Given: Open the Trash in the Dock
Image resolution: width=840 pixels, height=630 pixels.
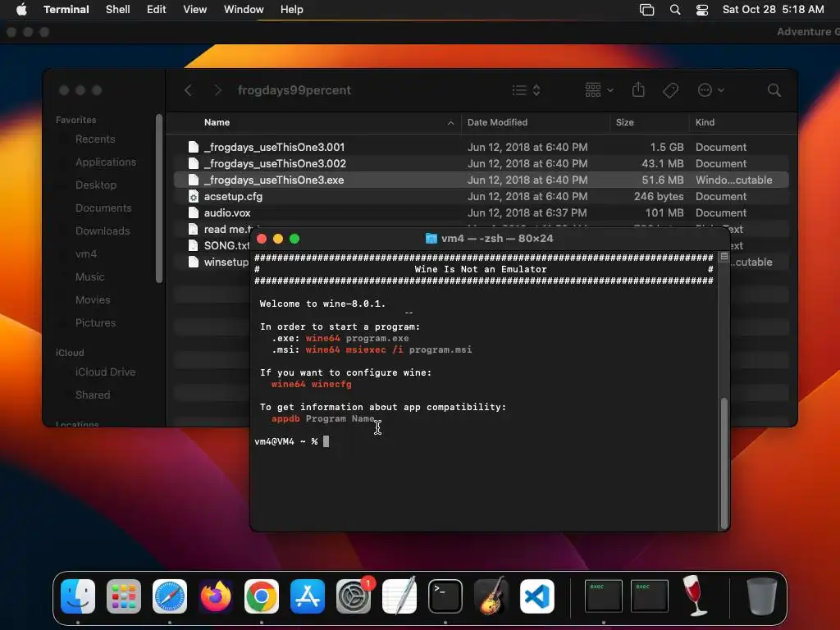Looking at the screenshot, I should (x=761, y=596).
